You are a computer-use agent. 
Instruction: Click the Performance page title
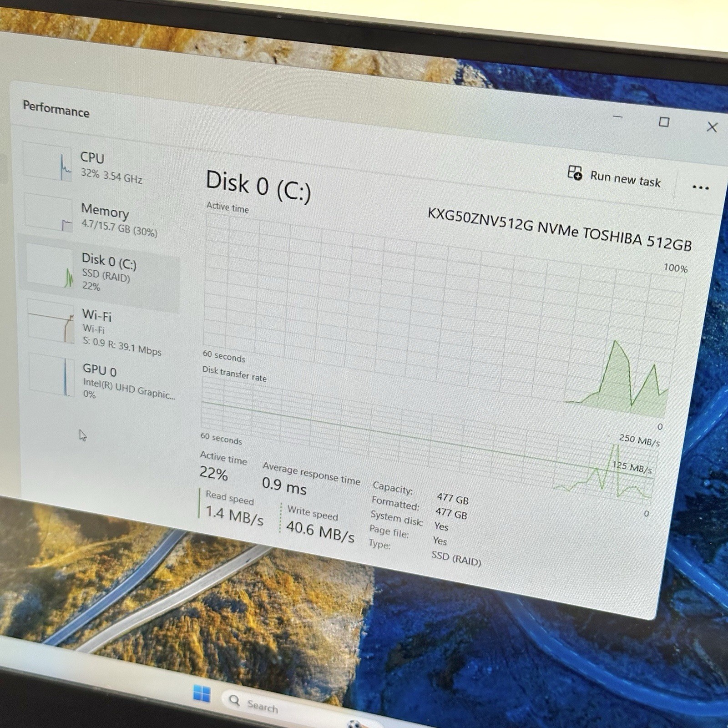point(56,109)
